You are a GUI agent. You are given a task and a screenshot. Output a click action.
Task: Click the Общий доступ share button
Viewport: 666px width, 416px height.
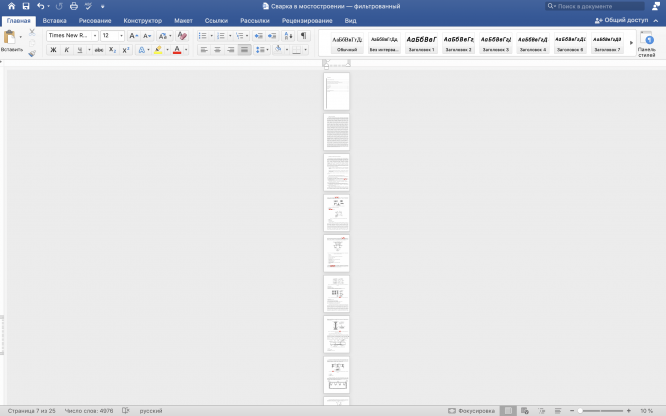point(621,20)
